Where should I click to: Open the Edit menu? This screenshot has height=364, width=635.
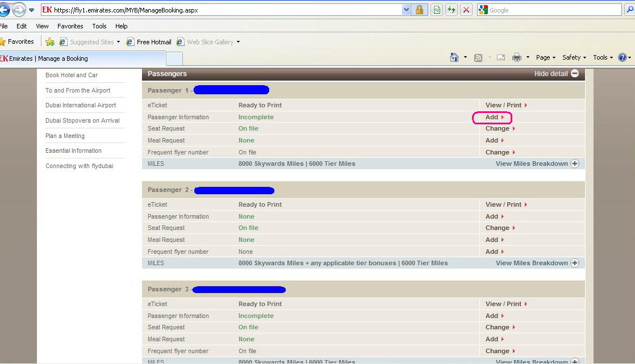(x=22, y=26)
